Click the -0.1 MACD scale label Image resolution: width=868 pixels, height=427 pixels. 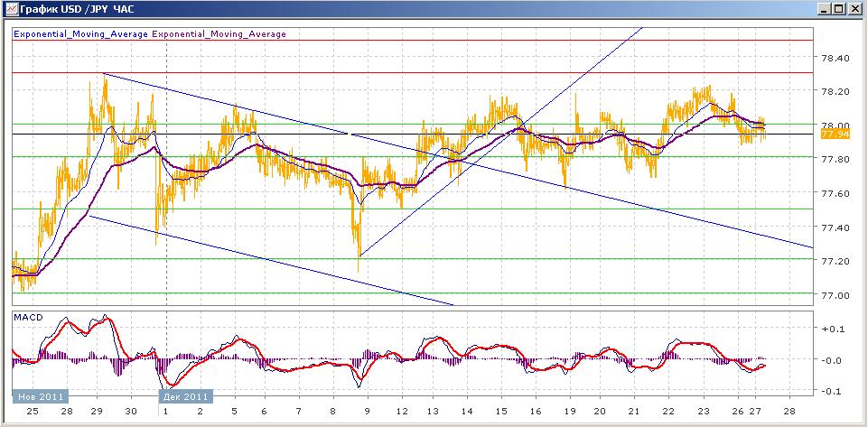click(x=833, y=391)
